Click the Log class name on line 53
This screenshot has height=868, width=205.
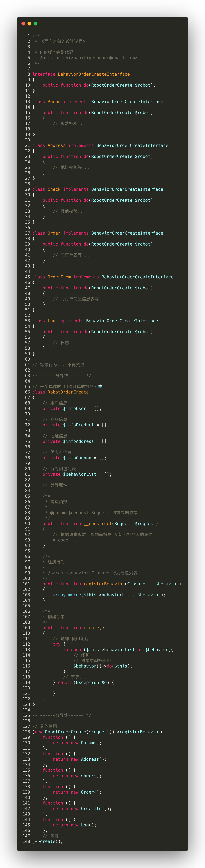coord(52,321)
